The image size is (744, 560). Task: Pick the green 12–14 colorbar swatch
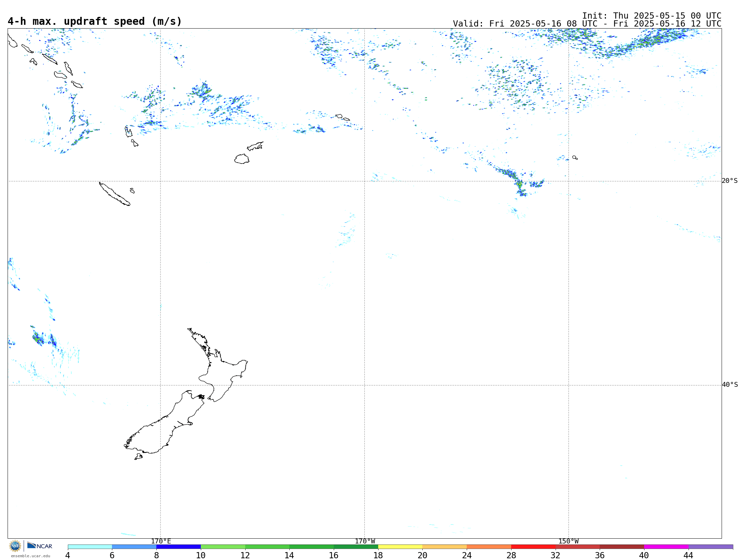pos(267,547)
